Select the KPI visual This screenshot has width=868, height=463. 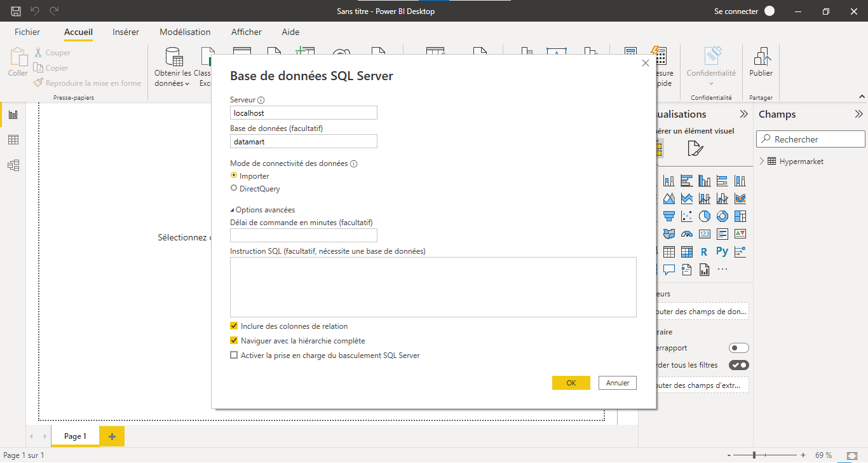740,234
